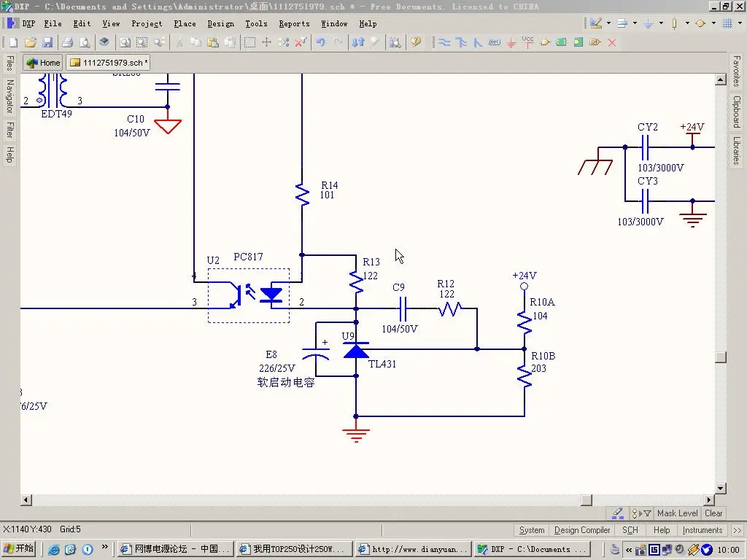Viewport: 747px width, 560px height.
Task: Select the Place No ERC red X tool
Action: (x=612, y=42)
